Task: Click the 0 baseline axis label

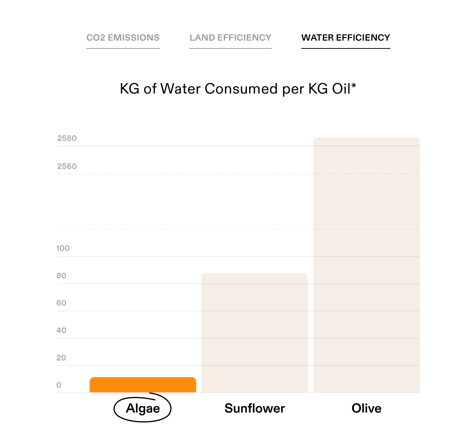Action: [x=59, y=385]
